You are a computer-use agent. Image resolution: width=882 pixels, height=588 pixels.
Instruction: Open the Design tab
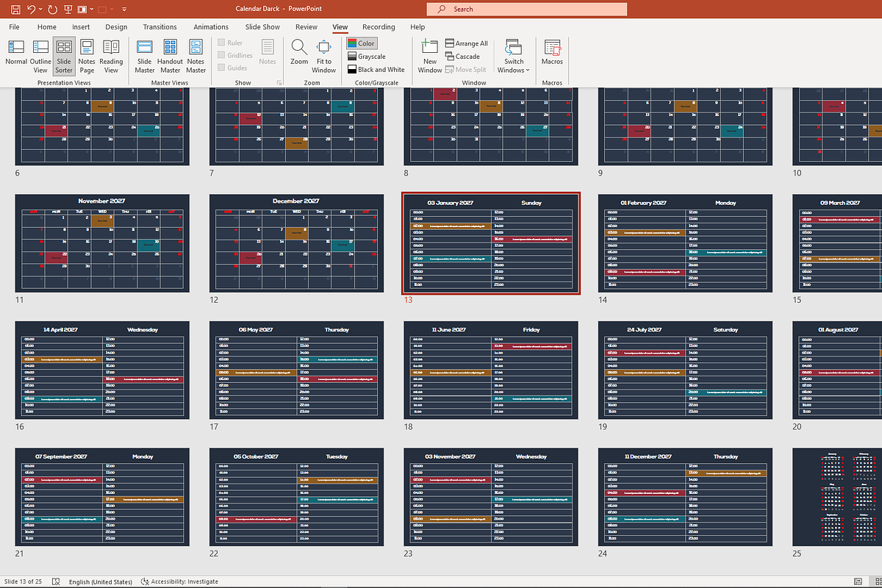tap(116, 27)
